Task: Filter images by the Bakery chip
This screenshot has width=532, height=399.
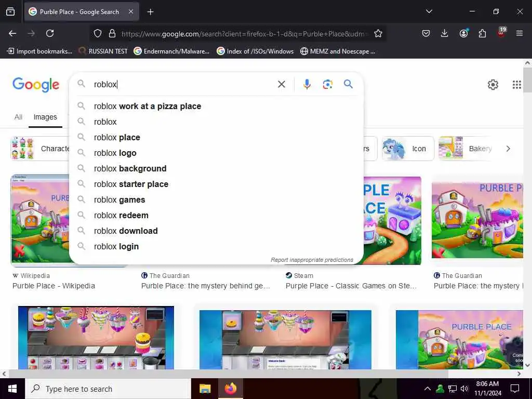Action: tap(465, 149)
